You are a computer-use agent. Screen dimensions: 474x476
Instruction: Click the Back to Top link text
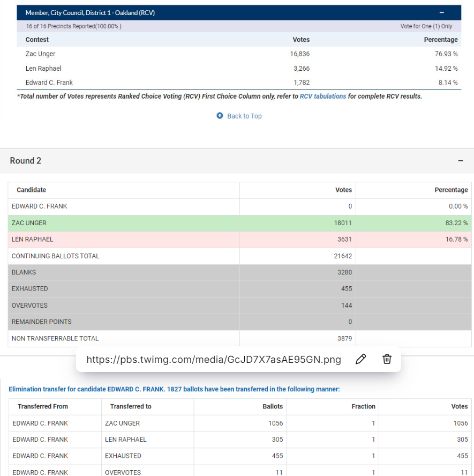(x=244, y=116)
